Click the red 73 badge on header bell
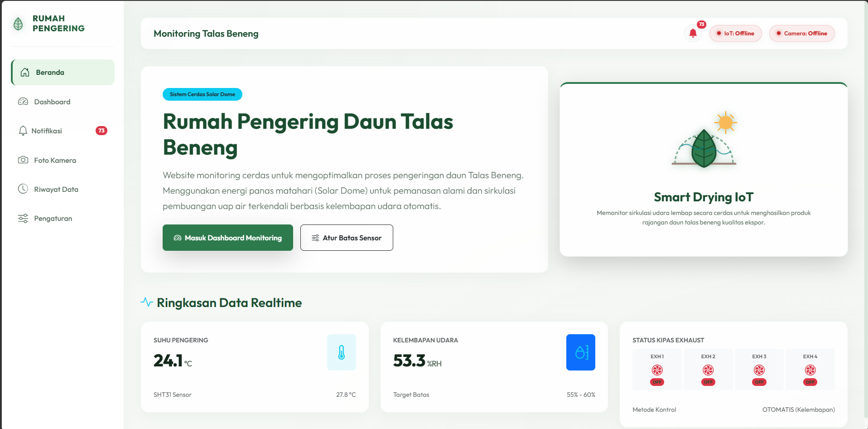 (701, 24)
